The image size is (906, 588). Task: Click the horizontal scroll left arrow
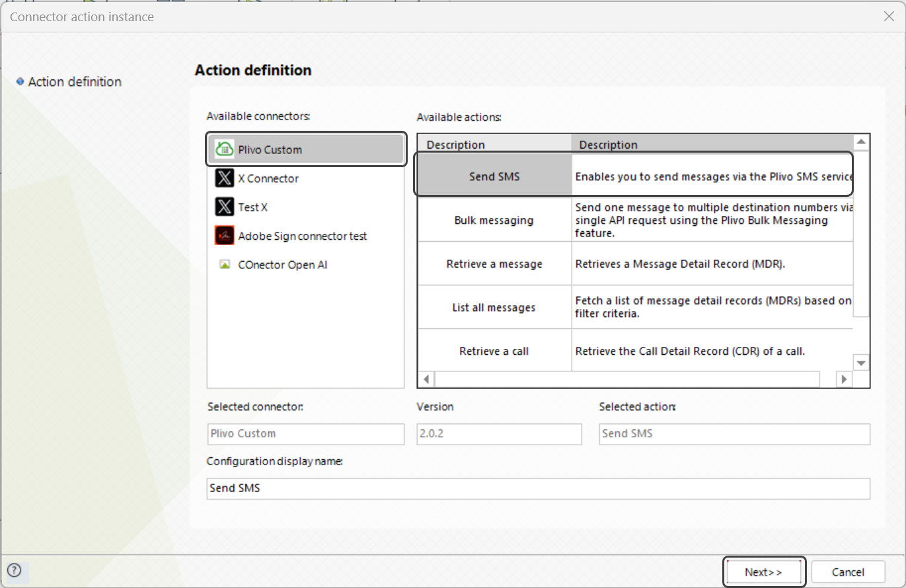pos(426,379)
